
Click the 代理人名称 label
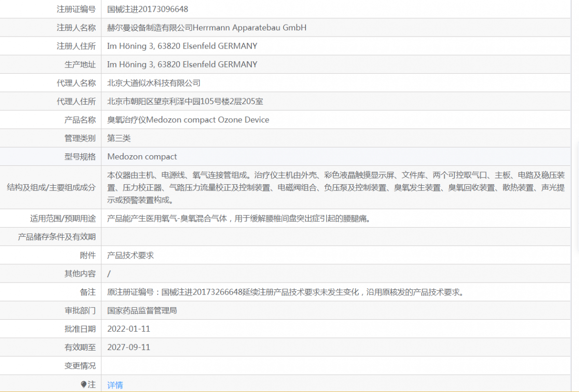(x=76, y=83)
